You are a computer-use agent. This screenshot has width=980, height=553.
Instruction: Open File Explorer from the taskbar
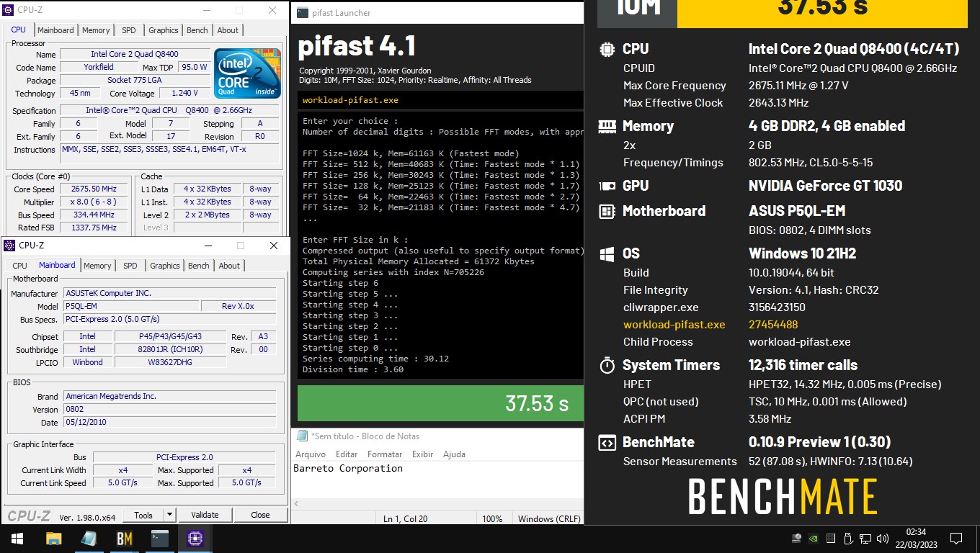(53, 538)
